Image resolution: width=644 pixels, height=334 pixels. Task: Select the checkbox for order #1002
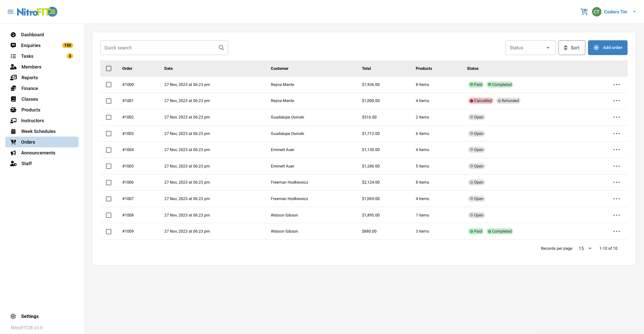pos(109,117)
